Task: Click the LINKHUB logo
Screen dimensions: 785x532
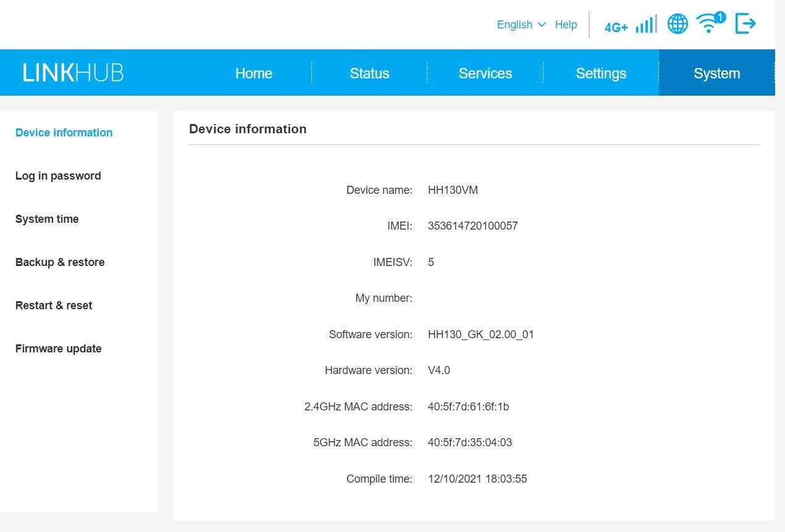Action: click(x=73, y=73)
